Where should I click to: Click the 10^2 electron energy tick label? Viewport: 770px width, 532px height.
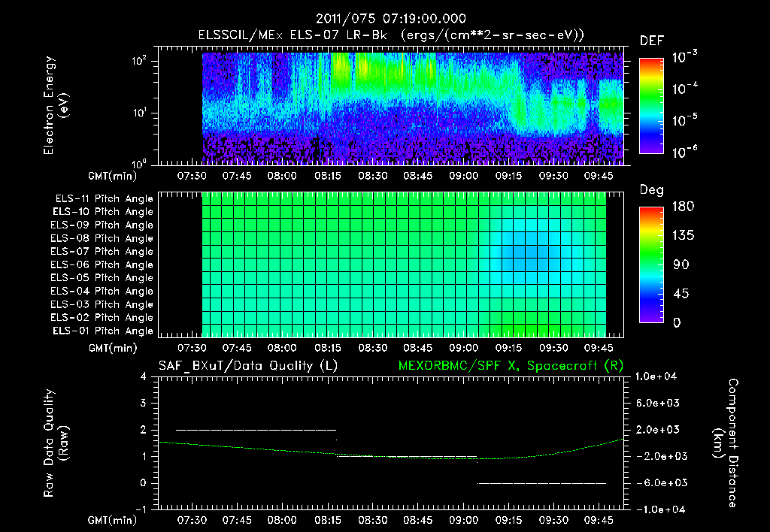click(139, 61)
